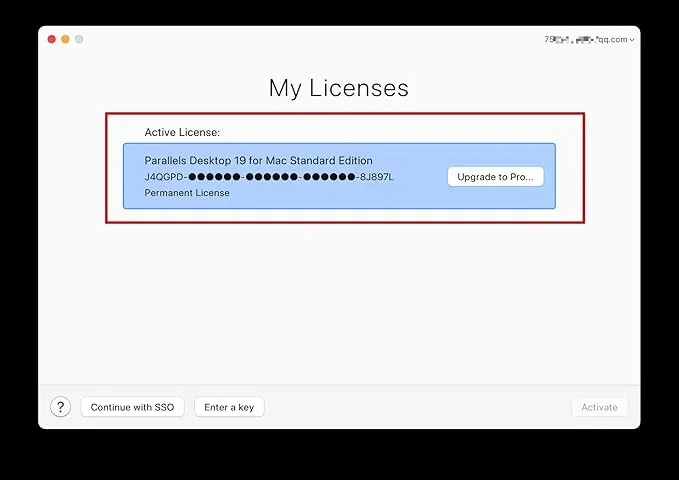Minimize window with the yellow button
The image size is (679, 480).
click(x=65, y=39)
